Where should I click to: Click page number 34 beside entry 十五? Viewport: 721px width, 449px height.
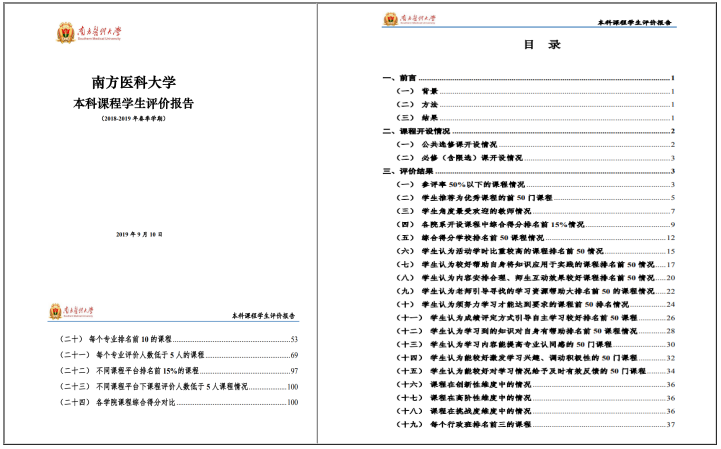click(671, 371)
